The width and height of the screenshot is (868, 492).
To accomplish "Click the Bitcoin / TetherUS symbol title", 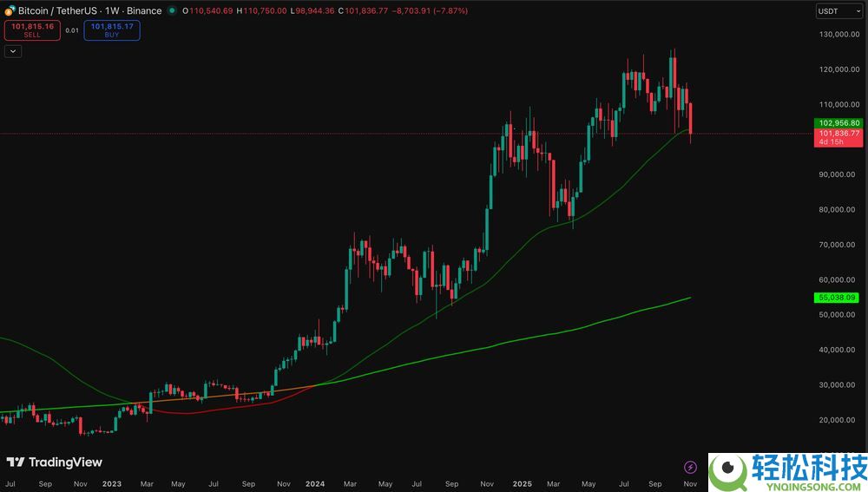I will pos(89,10).
